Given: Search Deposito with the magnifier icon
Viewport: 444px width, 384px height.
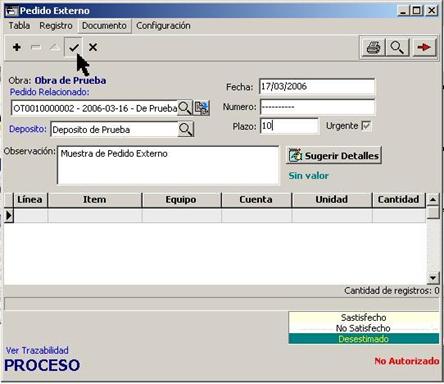Looking at the screenshot, I should click(x=186, y=129).
